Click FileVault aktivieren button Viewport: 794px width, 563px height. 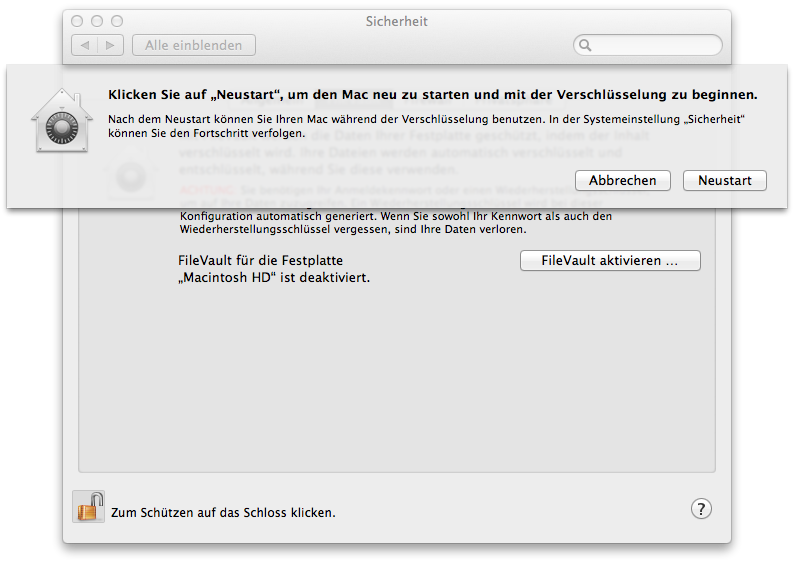pos(610,261)
